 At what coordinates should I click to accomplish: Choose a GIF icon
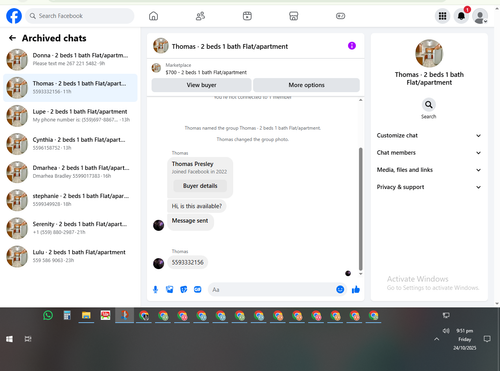point(198,289)
